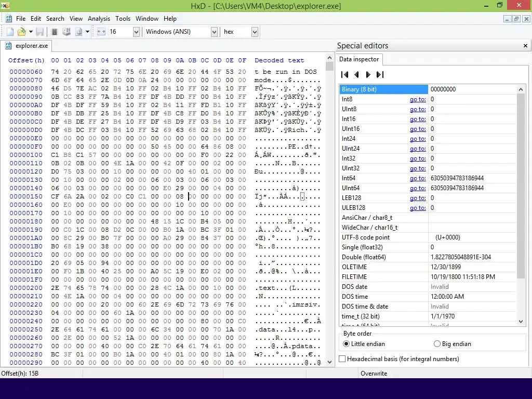Select the Double (float64) row
The width and height of the screenshot is (532, 399).
point(428,257)
